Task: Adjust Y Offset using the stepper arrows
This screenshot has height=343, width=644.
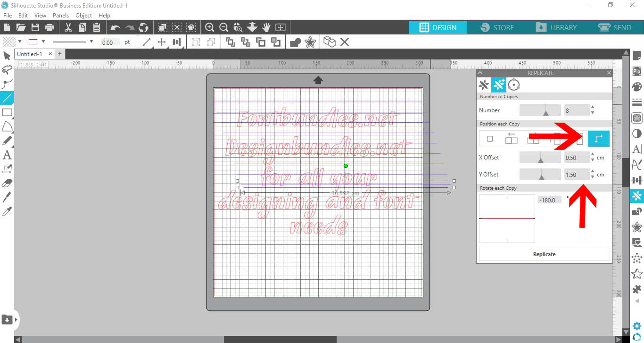Action: pyautogui.click(x=593, y=175)
